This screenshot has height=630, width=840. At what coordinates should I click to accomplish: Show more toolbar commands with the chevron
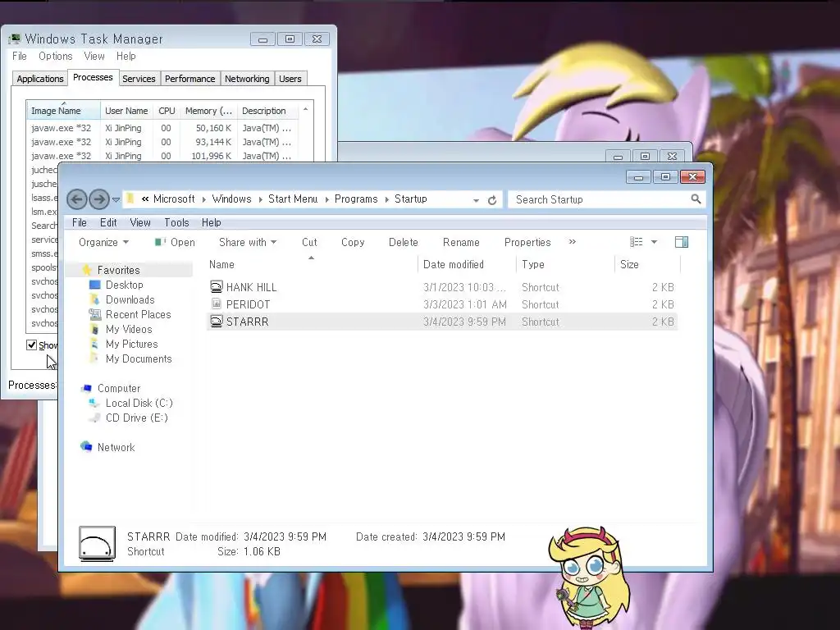pyautogui.click(x=572, y=242)
